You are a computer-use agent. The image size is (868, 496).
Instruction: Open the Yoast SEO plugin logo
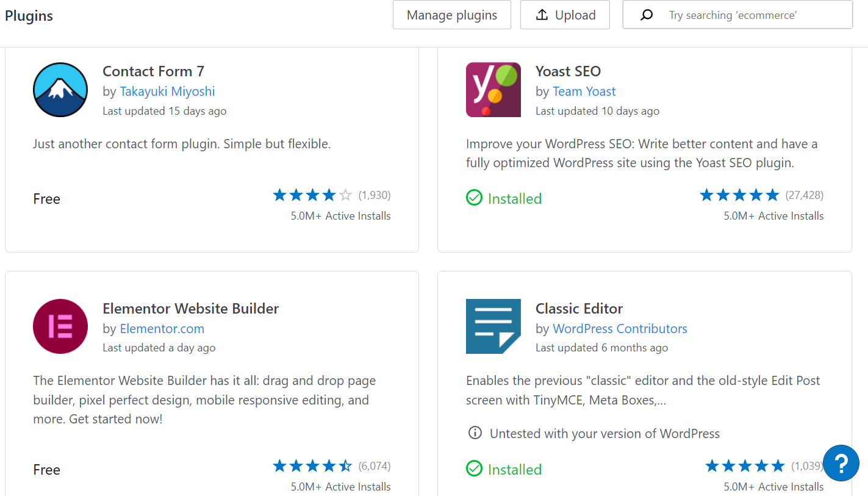click(493, 90)
